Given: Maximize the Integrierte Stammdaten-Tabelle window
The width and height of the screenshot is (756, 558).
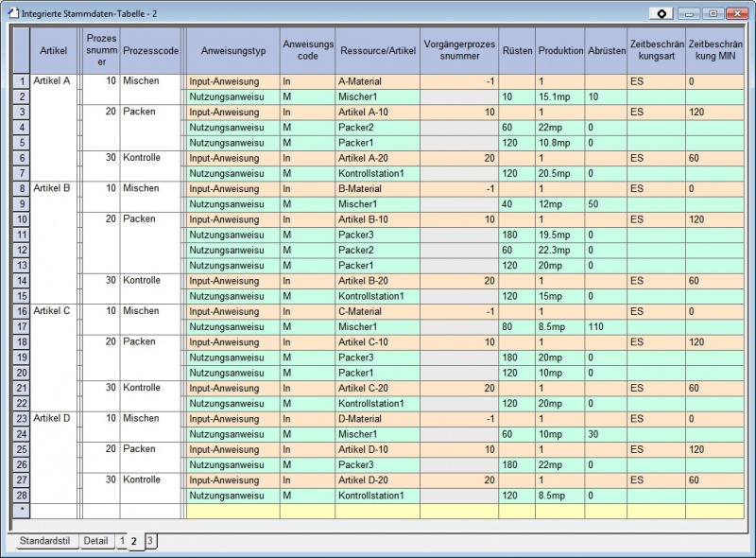Looking at the screenshot, I should 712,13.
